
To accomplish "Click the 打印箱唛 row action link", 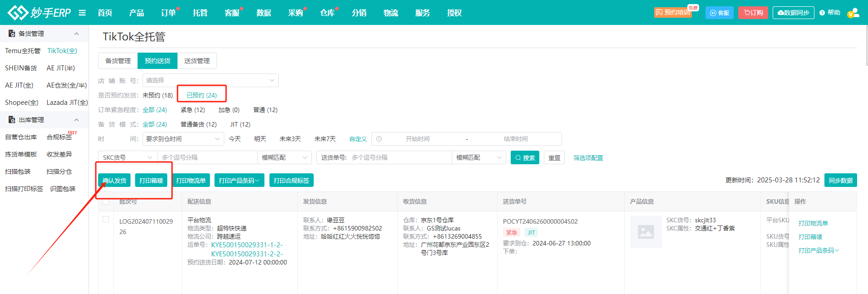I will (x=810, y=237).
